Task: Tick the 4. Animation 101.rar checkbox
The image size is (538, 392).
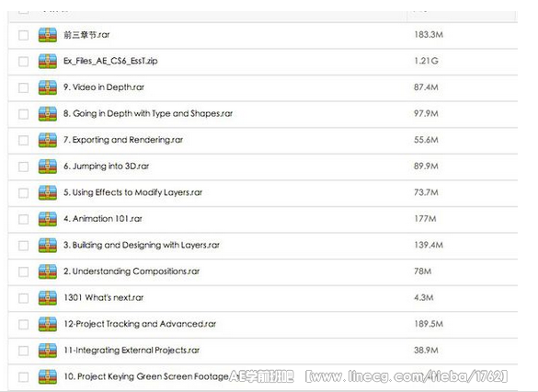Action: (x=23, y=219)
